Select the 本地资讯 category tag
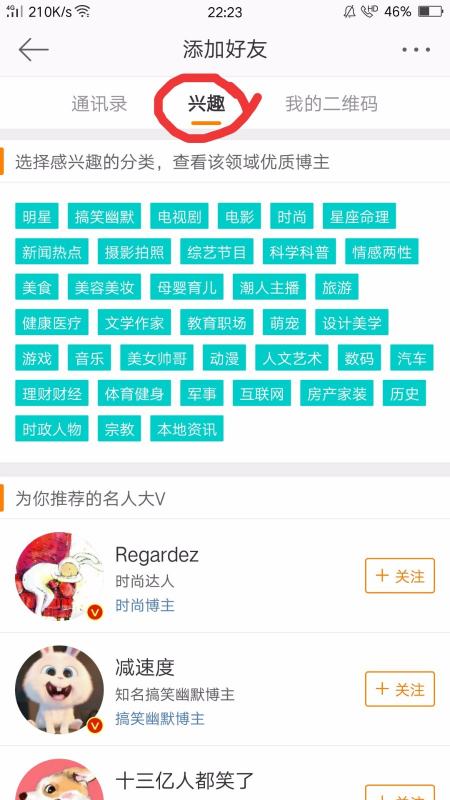This screenshot has height=800, width=450. (x=187, y=429)
